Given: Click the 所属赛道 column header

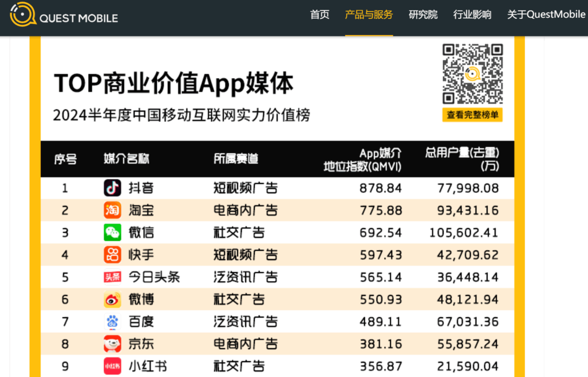Looking at the screenshot, I should (x=236, y=159).
